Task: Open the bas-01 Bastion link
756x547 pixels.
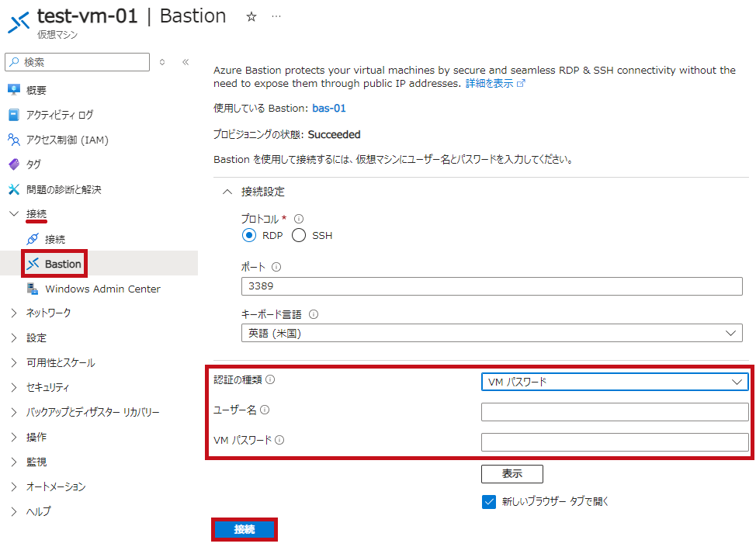Action: pos(329,109)
